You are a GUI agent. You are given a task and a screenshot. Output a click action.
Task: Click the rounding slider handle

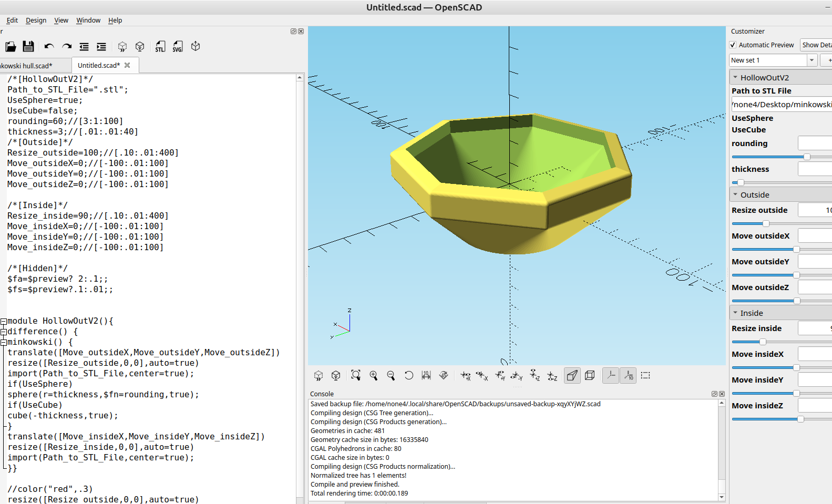coord(807,157)
